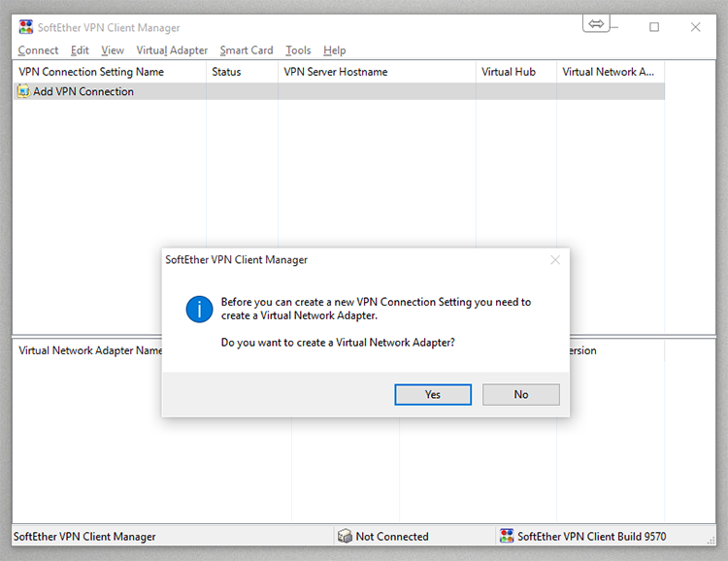Click the Virtual Network A... column header
728x561 pixels.
611,72
